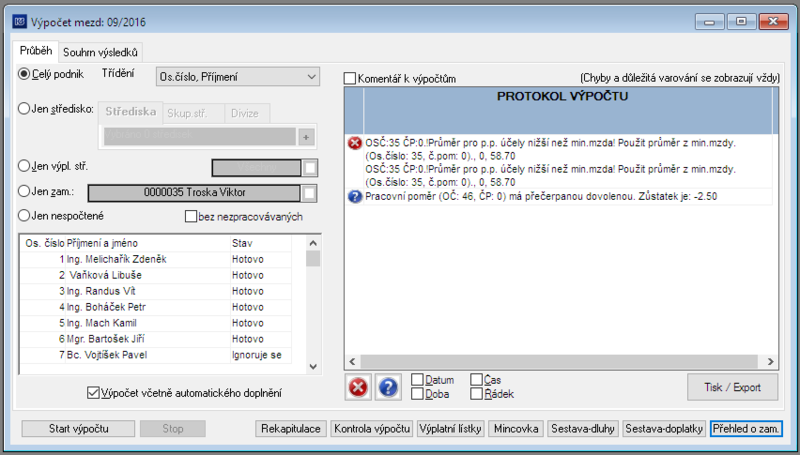Enable the Řádek checkbox

click(477, 394)
